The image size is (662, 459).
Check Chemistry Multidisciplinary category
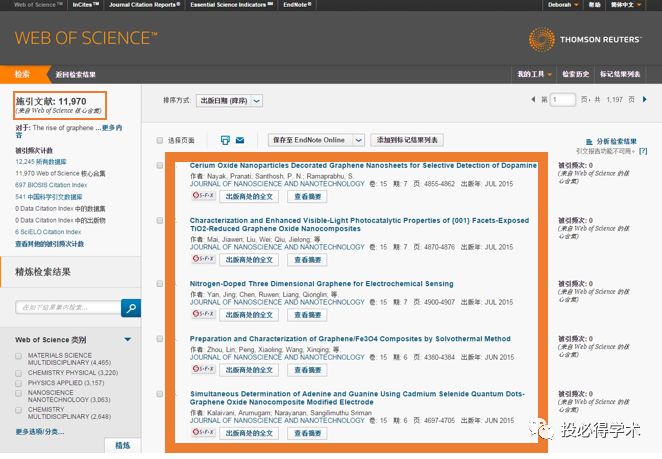(19, 410)
